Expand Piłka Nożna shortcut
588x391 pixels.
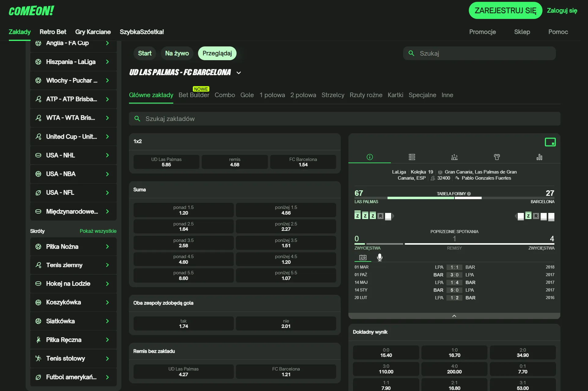click(107, 247)
